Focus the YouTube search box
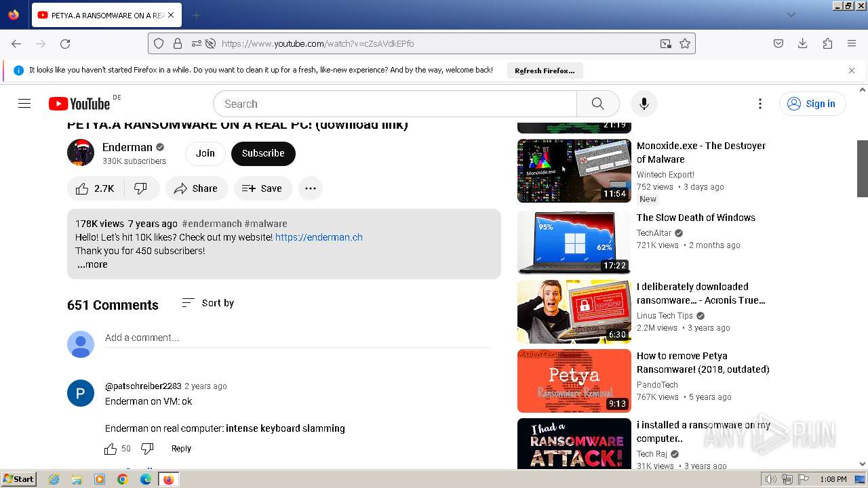 pos(395,104)
